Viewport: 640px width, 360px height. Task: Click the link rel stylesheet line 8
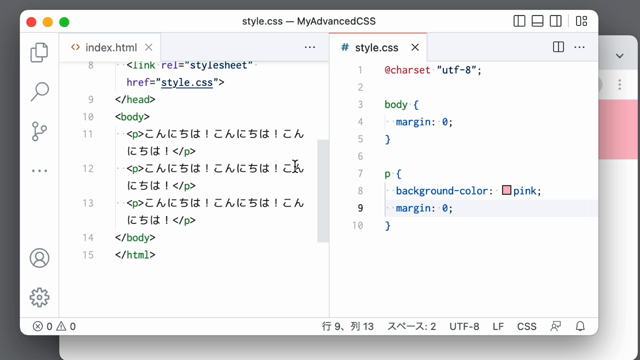[190, 66]
